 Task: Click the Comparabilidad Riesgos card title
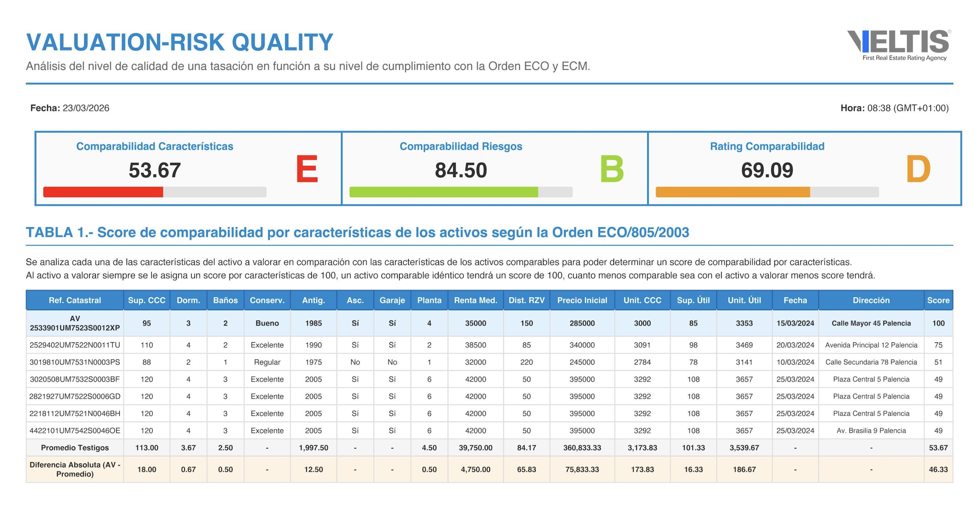(x=461, y=146)
